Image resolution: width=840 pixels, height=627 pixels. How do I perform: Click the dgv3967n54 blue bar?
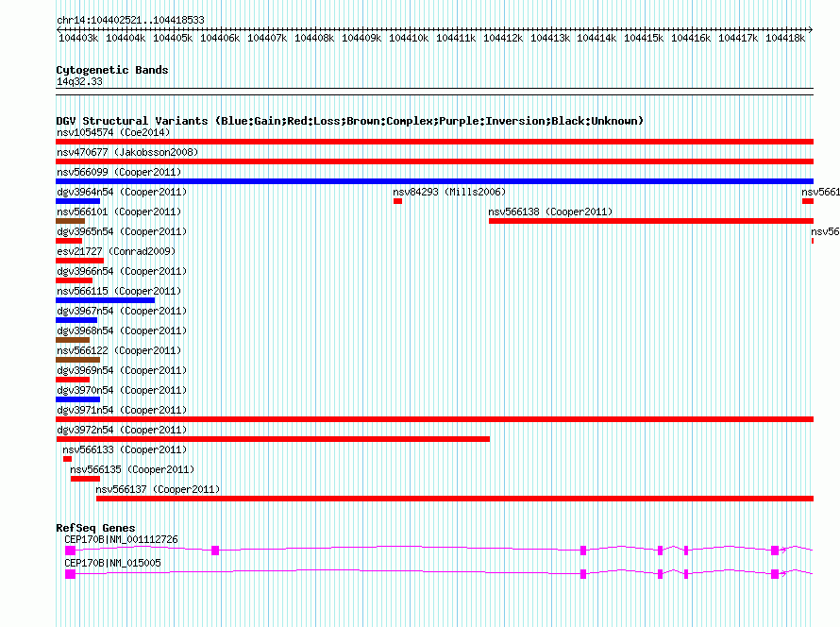[76, 320]
